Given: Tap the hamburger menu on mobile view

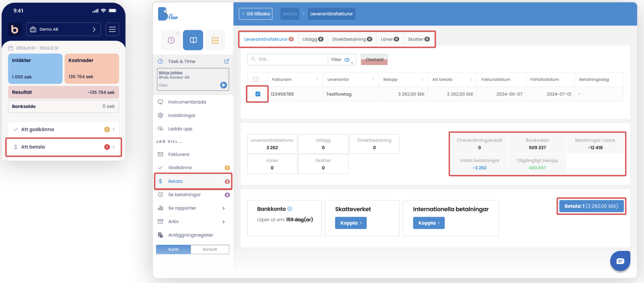Looking at the screenshot, I should coord(112,29).
